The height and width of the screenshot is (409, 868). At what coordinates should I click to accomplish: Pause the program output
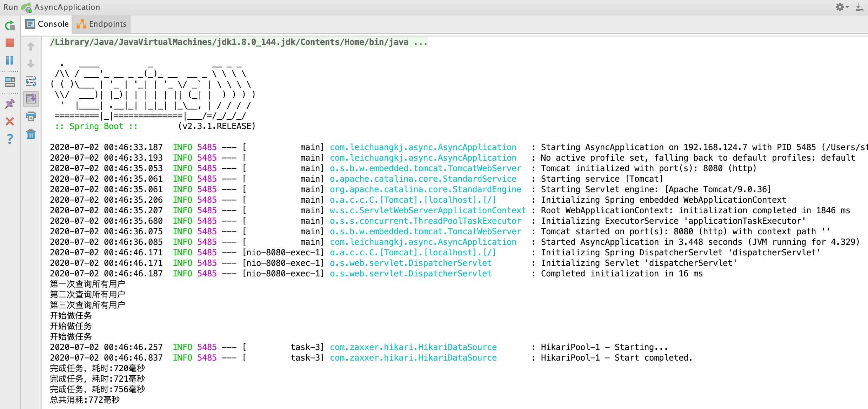tap(10, 60)
